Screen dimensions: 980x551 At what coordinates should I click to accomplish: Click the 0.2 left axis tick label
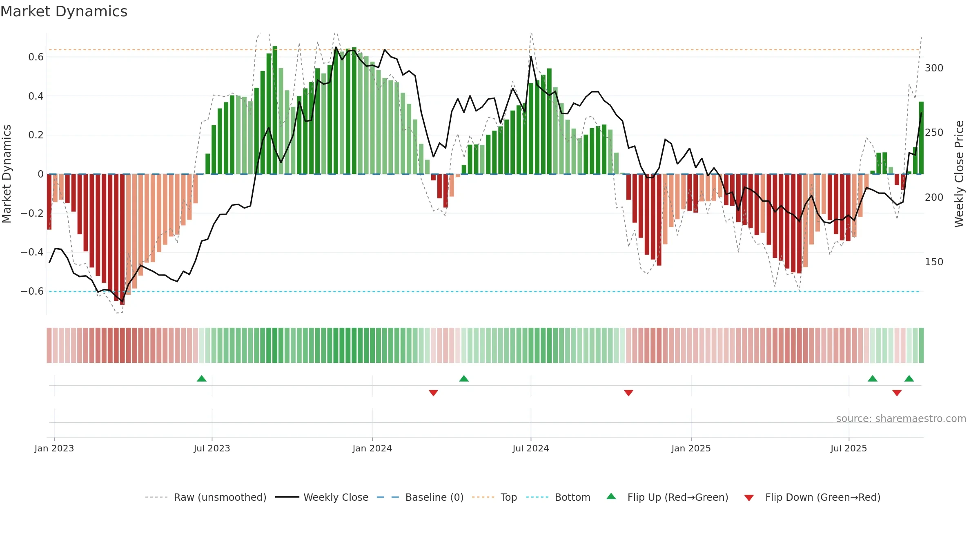(36, 135)
